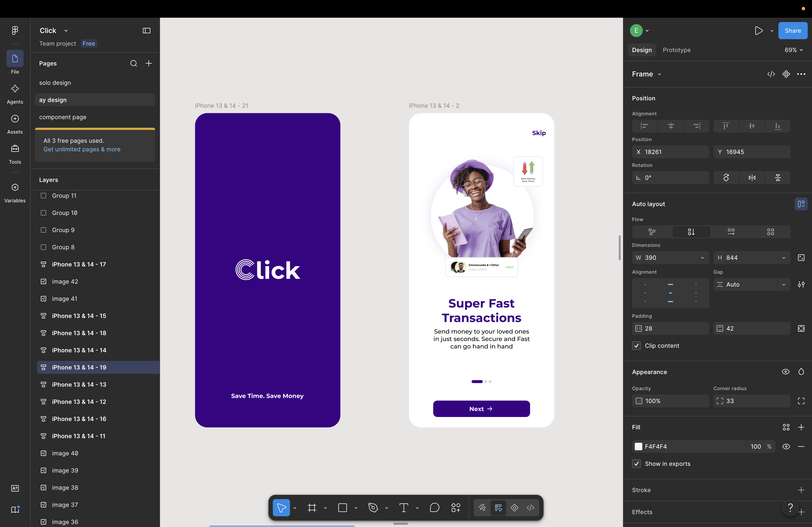Screen dimensions: 812x527
Task: Open the Variables sidebar panel
Action: click(15, 193)
